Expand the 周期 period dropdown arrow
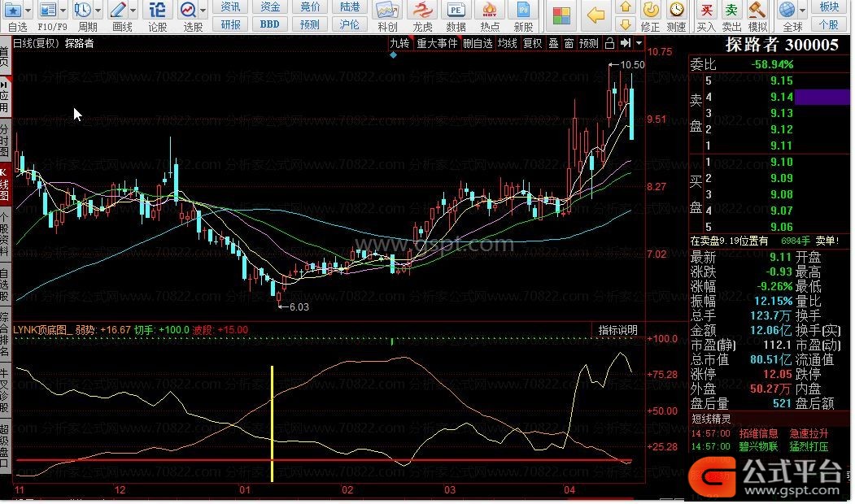Viewport: 855px width, 504px height. pyautogui.click(x=98, y=11)
